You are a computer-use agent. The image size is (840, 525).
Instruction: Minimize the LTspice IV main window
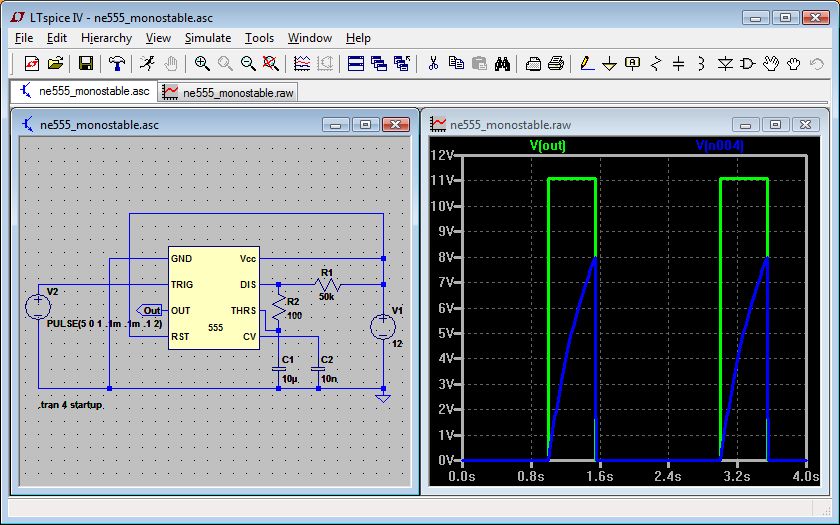[756, 18]
